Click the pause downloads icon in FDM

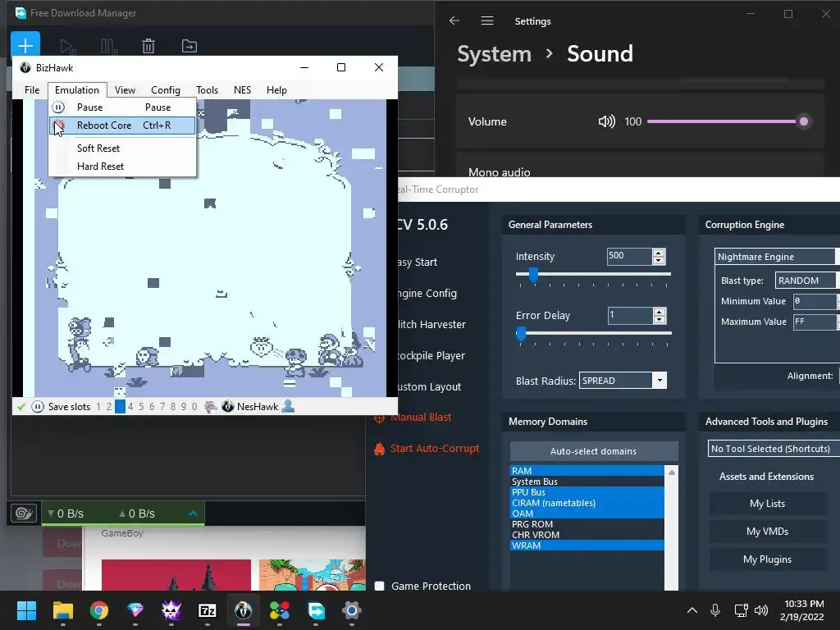[109, 47]
